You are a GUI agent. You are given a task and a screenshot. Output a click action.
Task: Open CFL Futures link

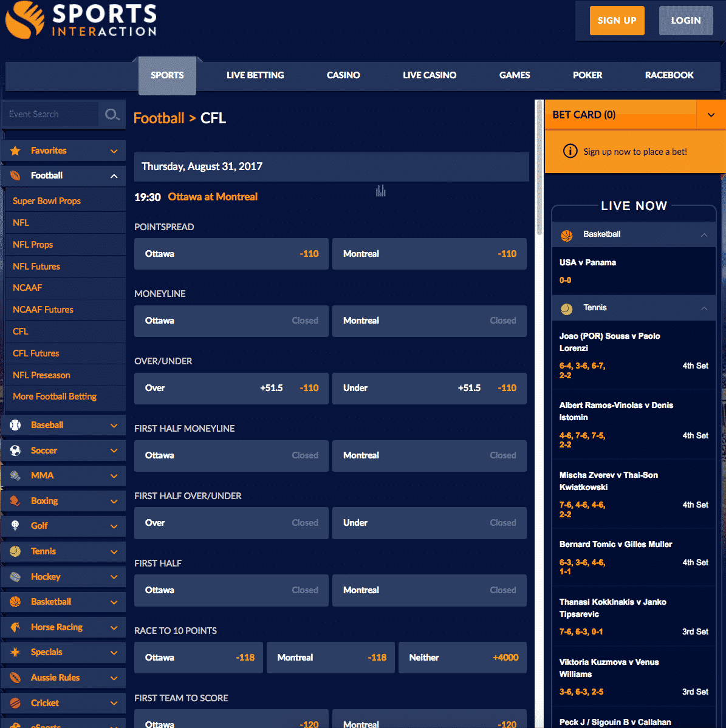coord(36,353)
